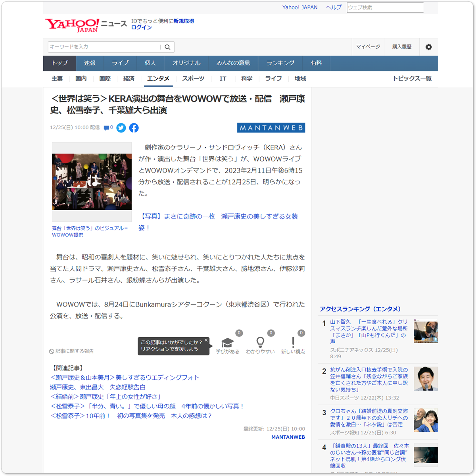Share the article on Twitter
The image size is (476, 476).
pos(121,128)
